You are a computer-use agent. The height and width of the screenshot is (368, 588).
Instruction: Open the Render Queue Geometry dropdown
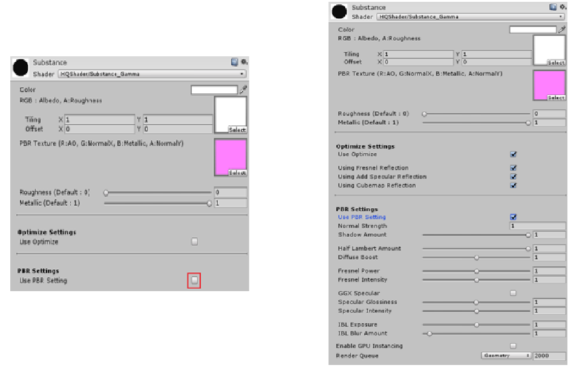[x=506, y=355]
